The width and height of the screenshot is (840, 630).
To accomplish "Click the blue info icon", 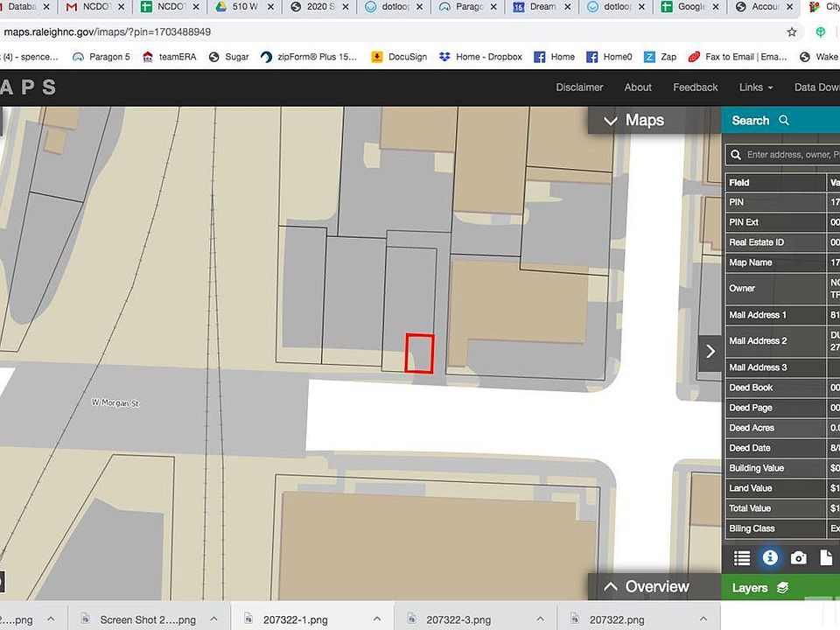I will coord(770,557).
